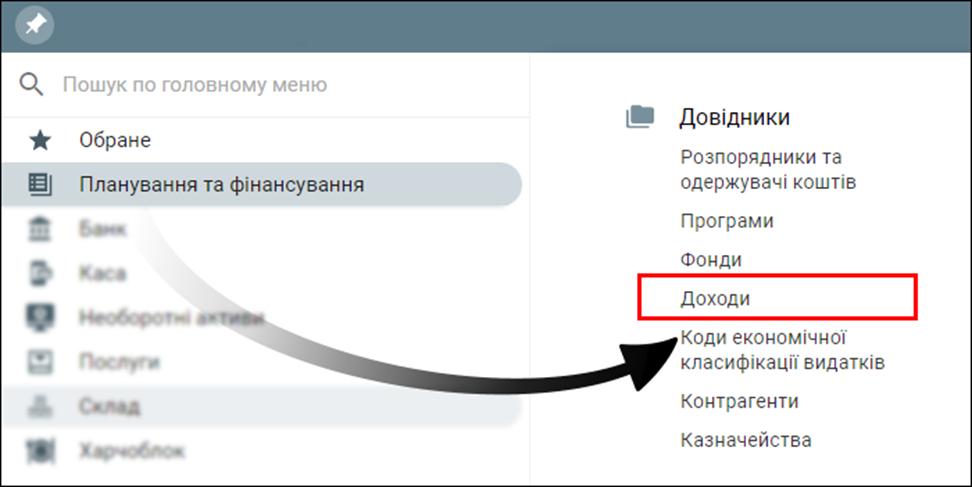Click the Довідники folder icon
The width and height of the screenshot is (972, 487).
click(640, 117)
